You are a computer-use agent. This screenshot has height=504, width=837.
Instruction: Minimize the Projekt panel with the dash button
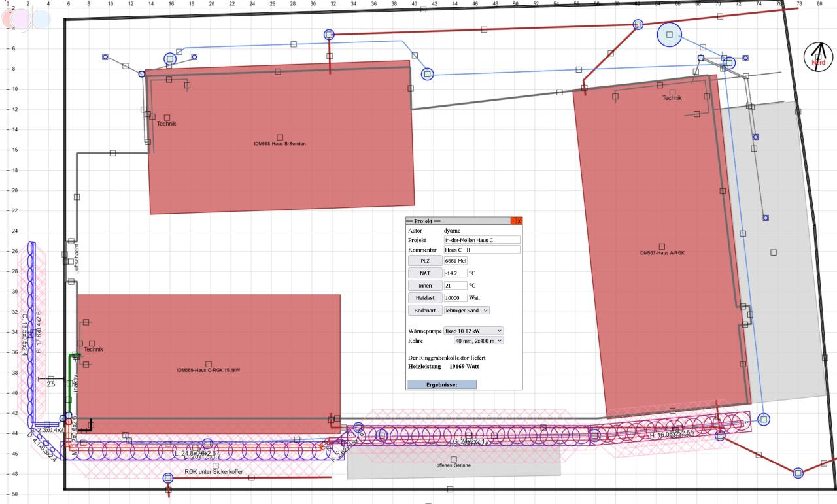click(x=513, y=222)
